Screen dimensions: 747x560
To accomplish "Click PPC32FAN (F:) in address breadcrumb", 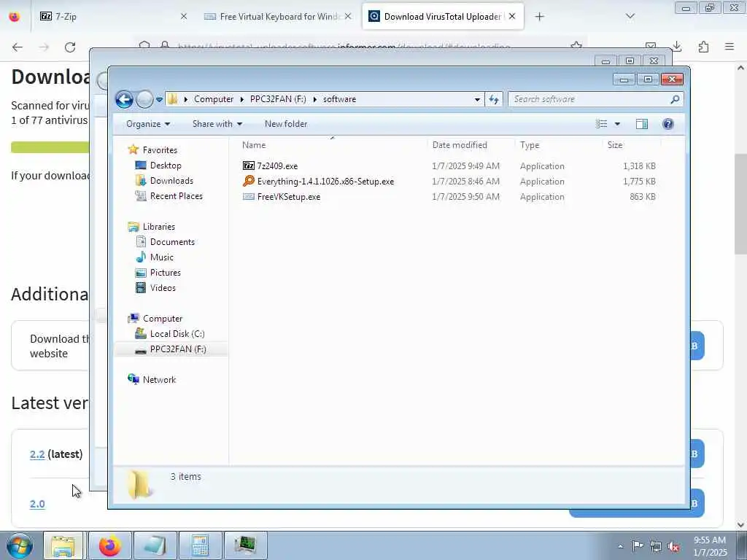I will click(278, 99).
